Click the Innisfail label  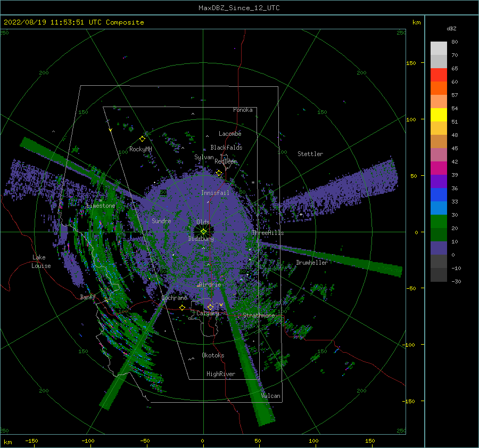pos(215,193)
